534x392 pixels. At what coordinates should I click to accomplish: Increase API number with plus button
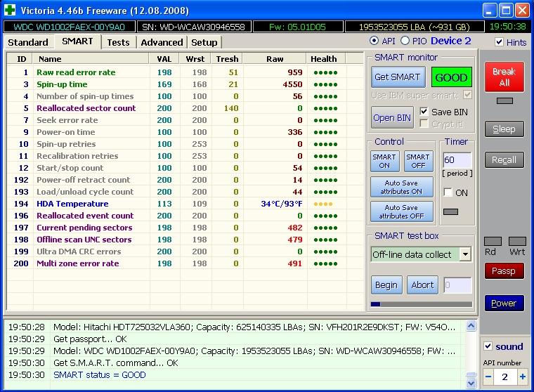(522, 377)
